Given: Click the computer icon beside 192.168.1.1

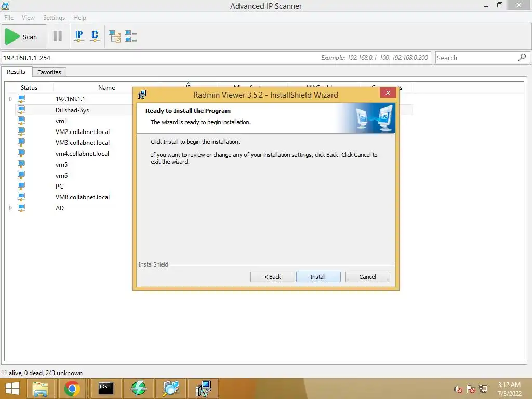Looking at the screenshot, I should (21, 99).
